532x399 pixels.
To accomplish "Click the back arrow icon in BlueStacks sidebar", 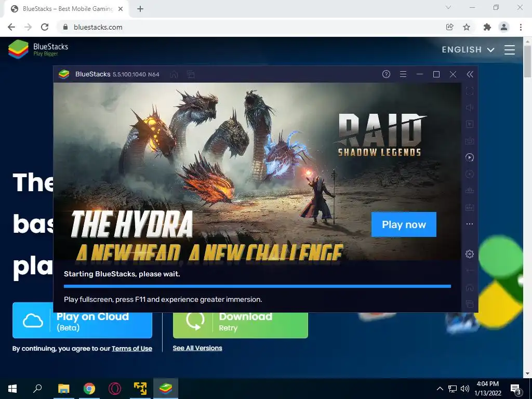I will click(x=470, y=270).
